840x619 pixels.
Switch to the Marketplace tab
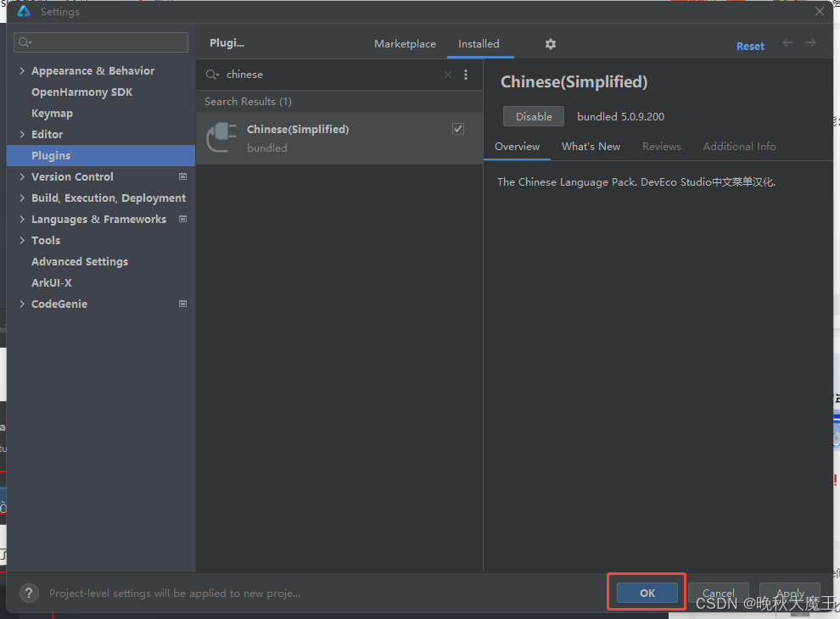tap(405, 44)
